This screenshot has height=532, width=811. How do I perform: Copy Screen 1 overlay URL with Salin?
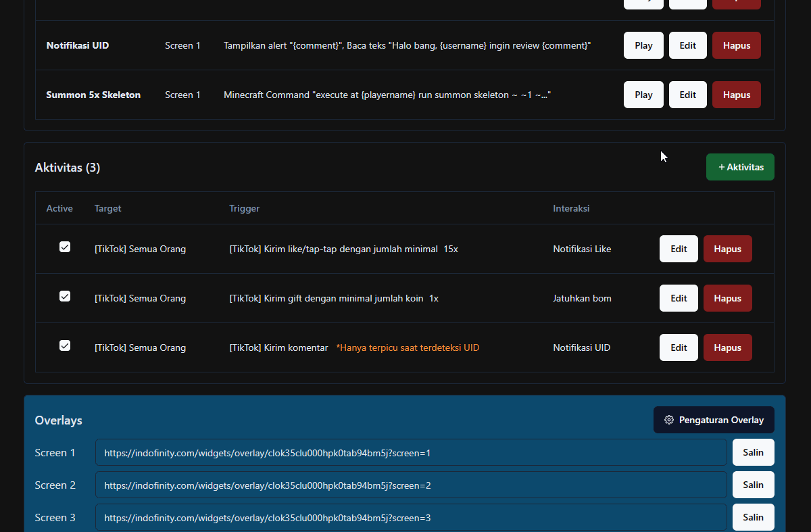[753, 452]
